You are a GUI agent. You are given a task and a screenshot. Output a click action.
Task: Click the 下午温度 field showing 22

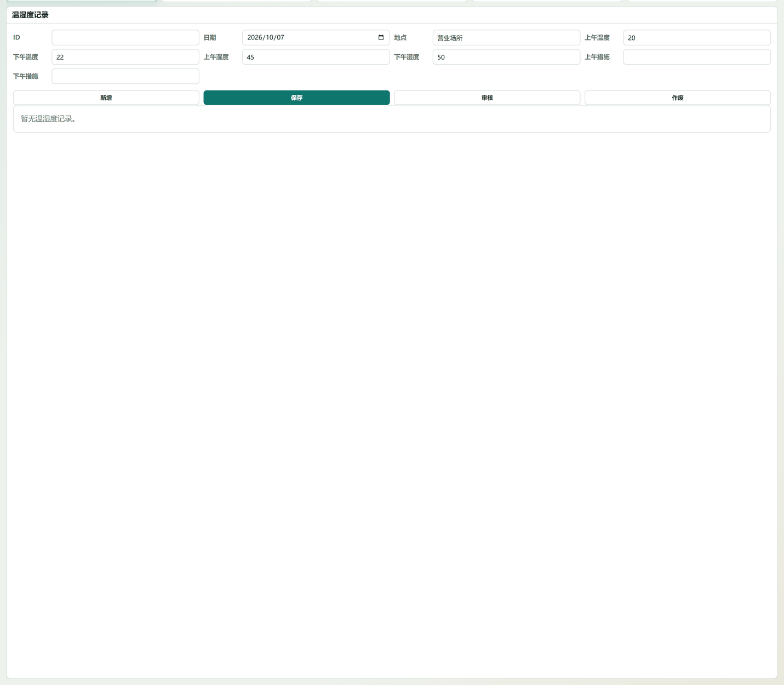tap(125, 57)
